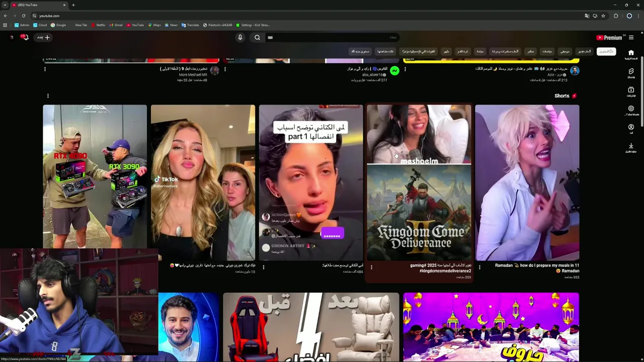Open the Translate bookmark

[x=190, y=25]
